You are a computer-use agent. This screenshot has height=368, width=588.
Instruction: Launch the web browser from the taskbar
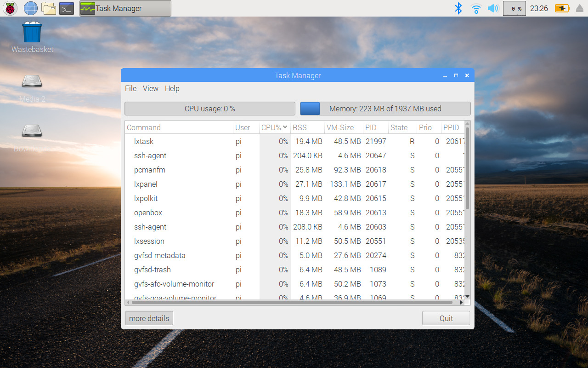click(30, 8)
